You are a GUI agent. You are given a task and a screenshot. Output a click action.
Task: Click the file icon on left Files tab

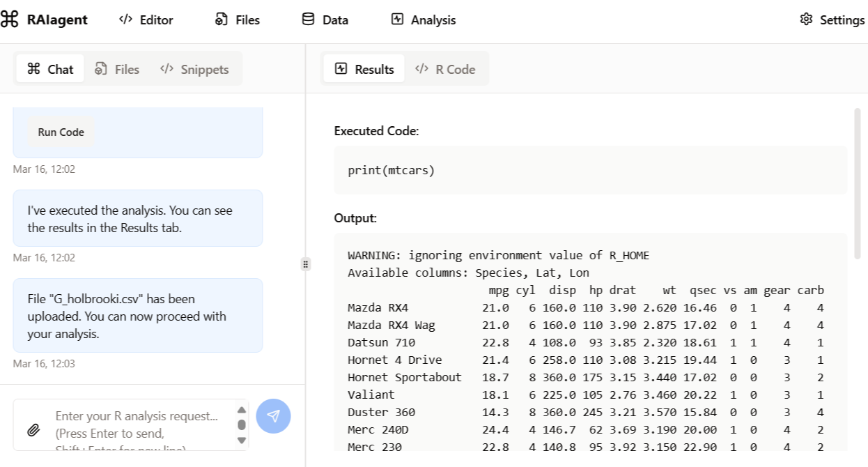[101, 68]
